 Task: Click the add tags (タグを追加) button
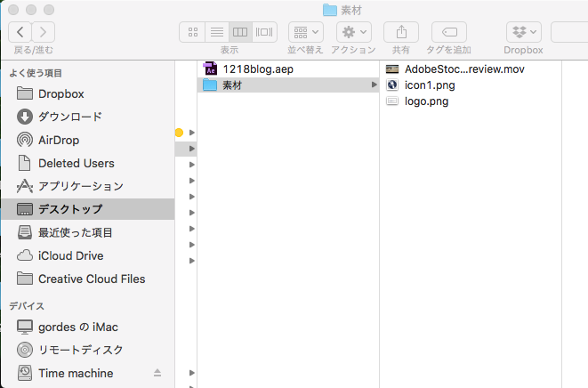click(x=449, y=32)
